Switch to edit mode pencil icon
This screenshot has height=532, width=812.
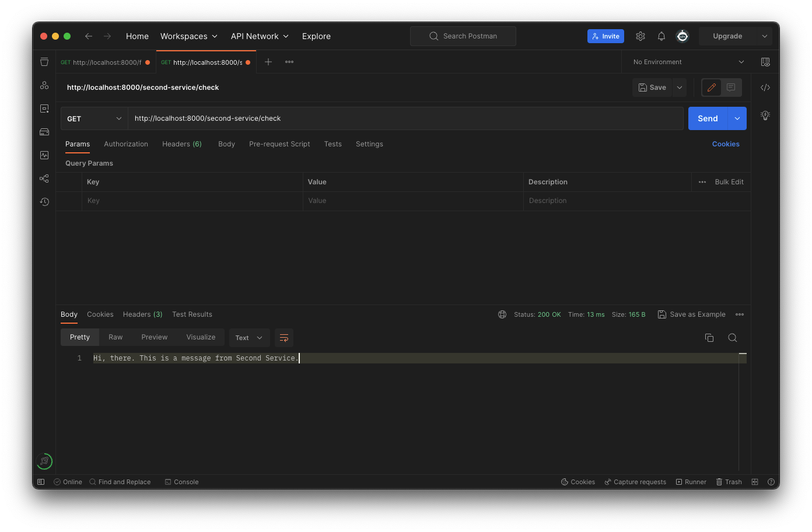tap(712, 87)
